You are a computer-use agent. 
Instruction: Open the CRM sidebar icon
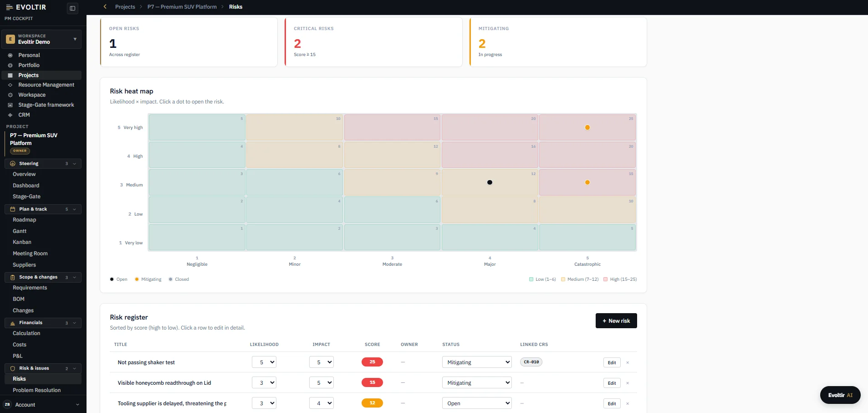pos(10,115)
